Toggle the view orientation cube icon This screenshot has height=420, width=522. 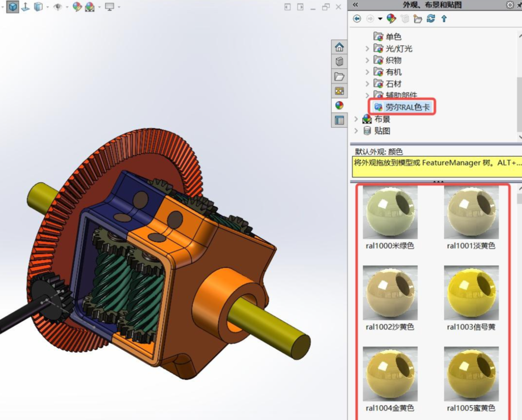tap(12, 6)
